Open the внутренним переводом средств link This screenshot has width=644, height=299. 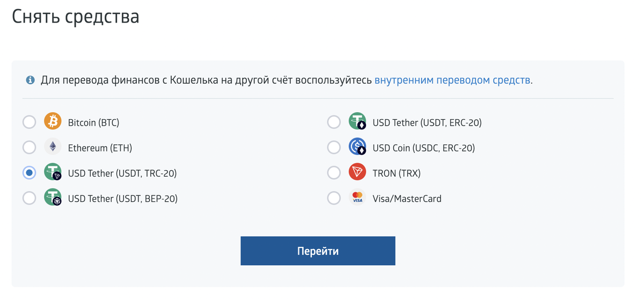[452, 81]
